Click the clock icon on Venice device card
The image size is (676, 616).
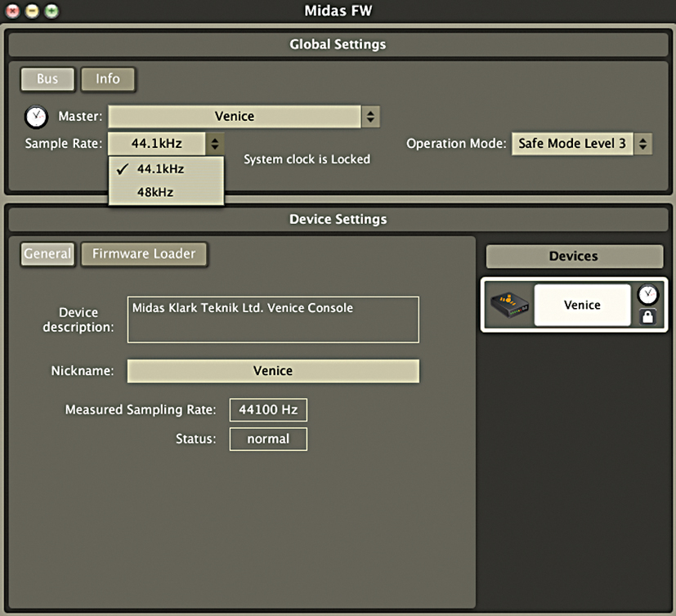coord(648,295)
